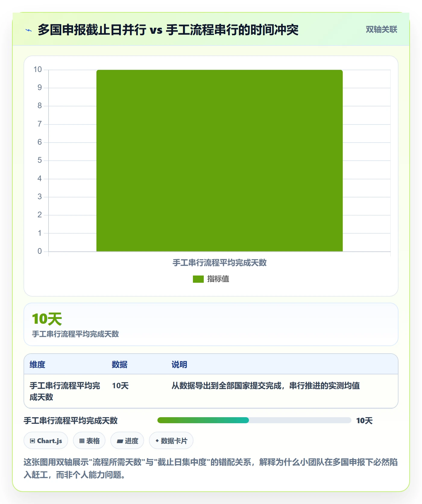Image resolution: width=422 pixels, height=504 pixels.
Task: Click the bar icon in the 进度 tag
Action: tap(120, 441)
